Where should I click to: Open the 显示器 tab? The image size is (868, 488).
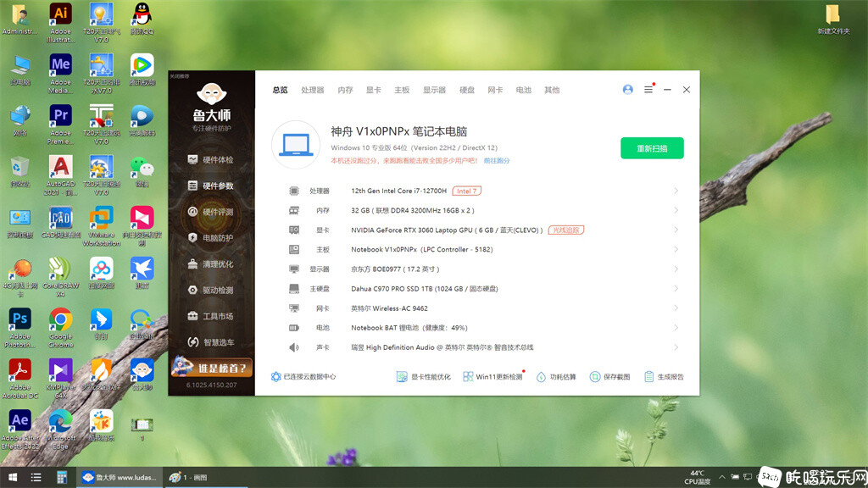coord(435,90)
